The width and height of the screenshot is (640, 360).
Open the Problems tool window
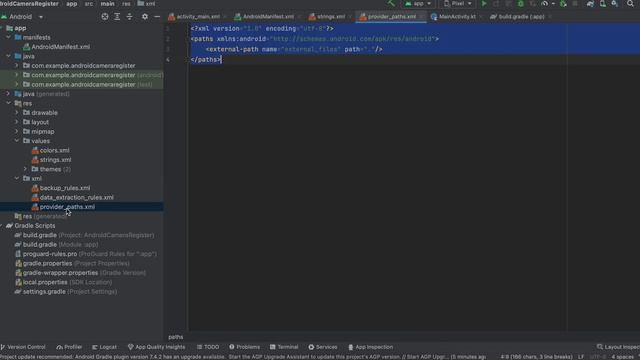pyautogui.click(x=244, y=347)
